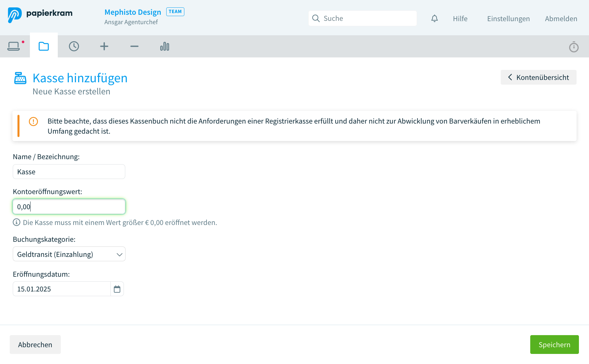The width and height of the screenshot is (589, 364).
Task: Click the papierkram logo
Action: [x=40, y=15]
